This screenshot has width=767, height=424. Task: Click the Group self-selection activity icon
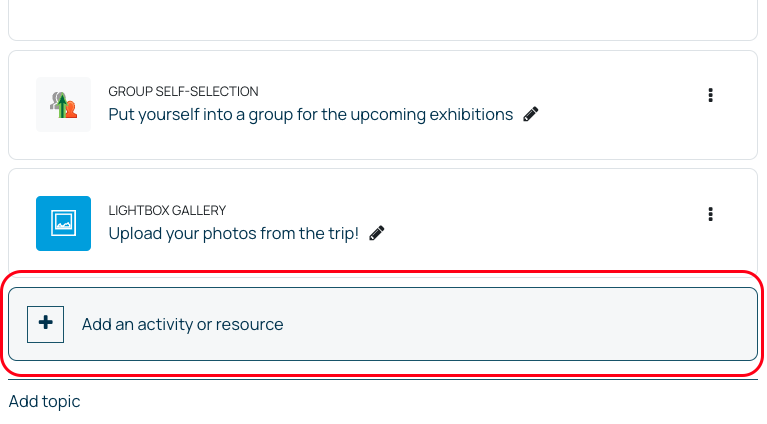click(63, 104)
